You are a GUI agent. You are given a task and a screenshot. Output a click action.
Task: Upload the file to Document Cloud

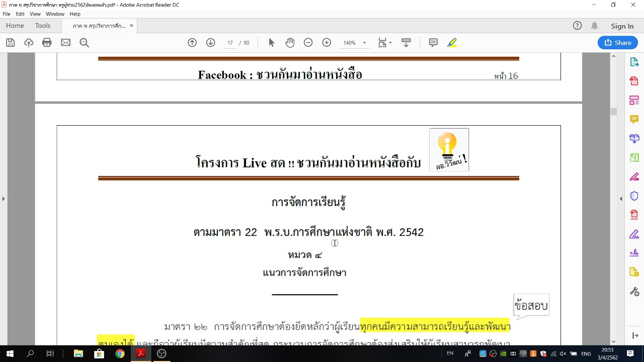pos(29,43)
